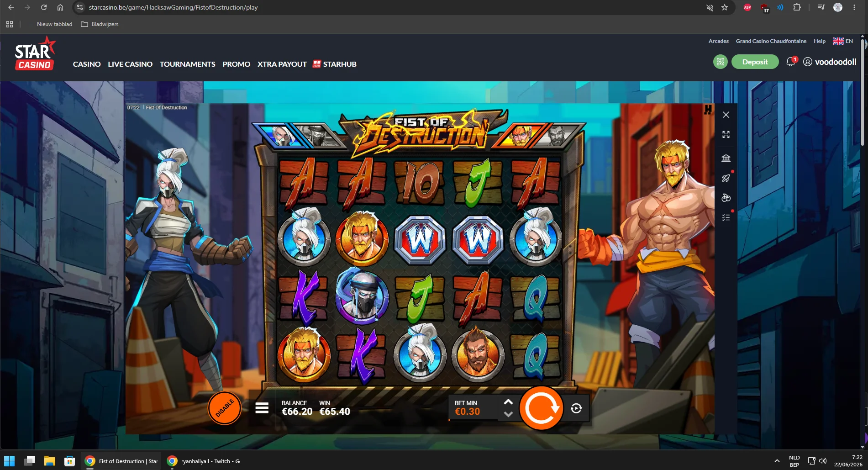Click the blue sound-waves extension icon

pos(780,7)
